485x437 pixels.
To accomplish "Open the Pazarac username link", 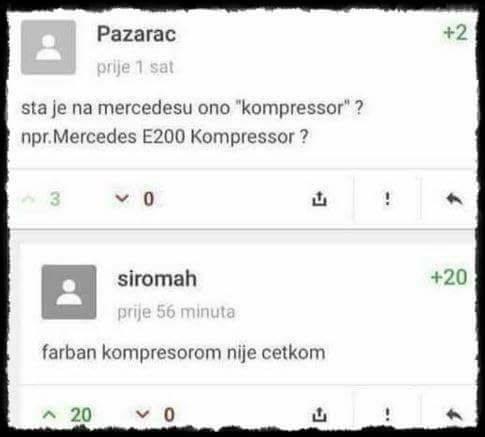I will coord(136,34).
